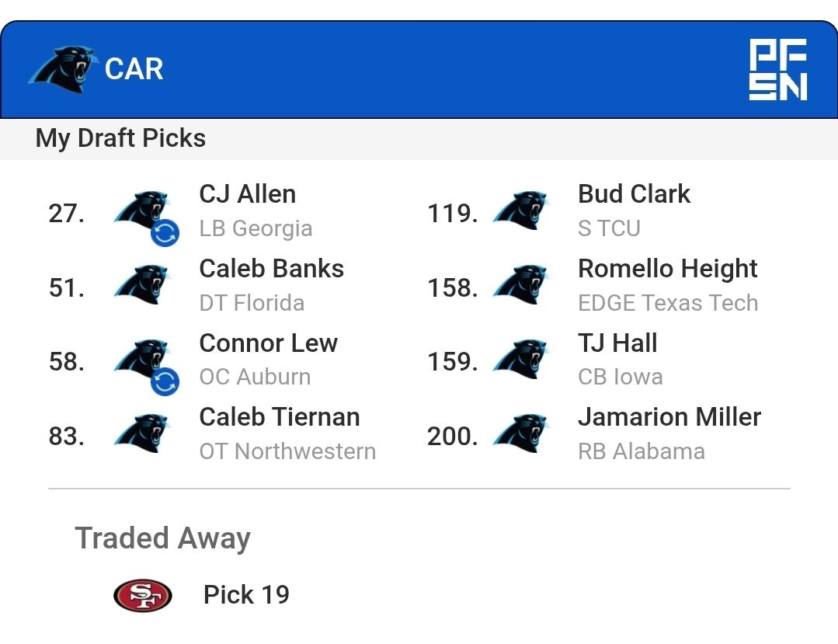The width and height of the screenshot is (838, 644).
Task: Select Bud Clark draft pick
Action: [634, 194]
